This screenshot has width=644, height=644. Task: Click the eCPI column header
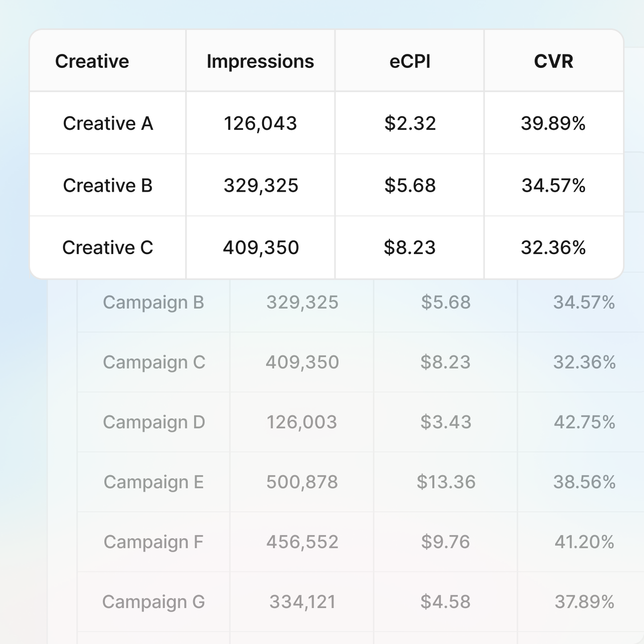[x=410, y=61]
